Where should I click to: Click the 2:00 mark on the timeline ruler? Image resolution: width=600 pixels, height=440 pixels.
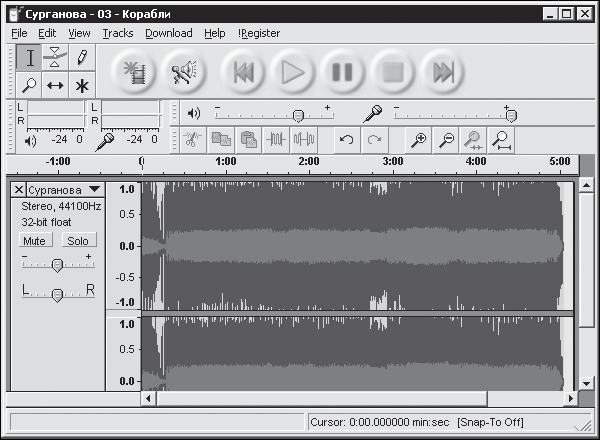(x=309, y=161)
